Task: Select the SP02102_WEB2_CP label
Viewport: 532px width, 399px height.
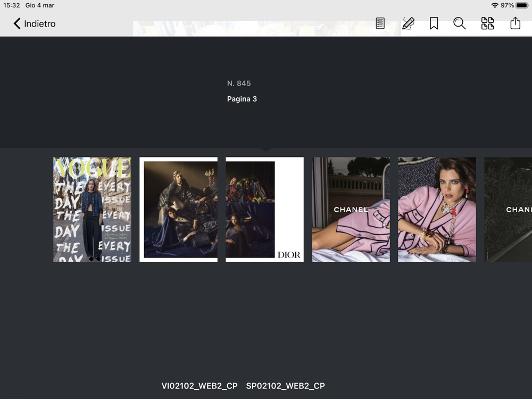Action: coord(285,386)
